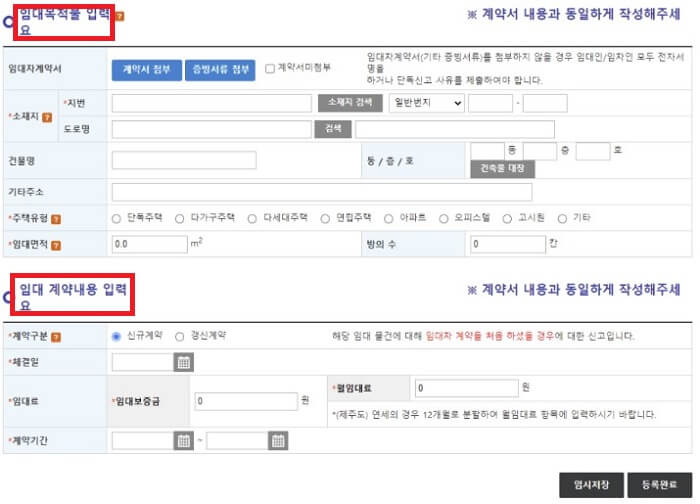Focus the 도로명 input field
Viewport: 700px width, 504px height.
click(212, 129)
